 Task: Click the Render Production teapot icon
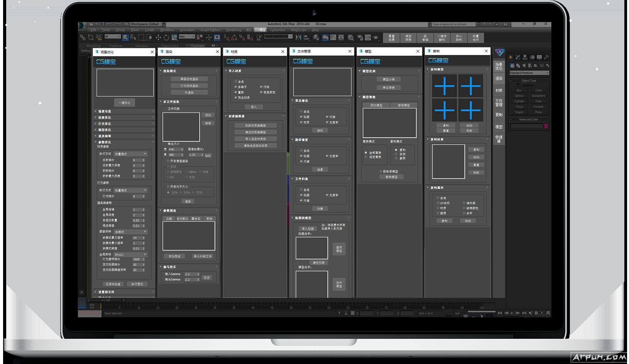(376, 37)
